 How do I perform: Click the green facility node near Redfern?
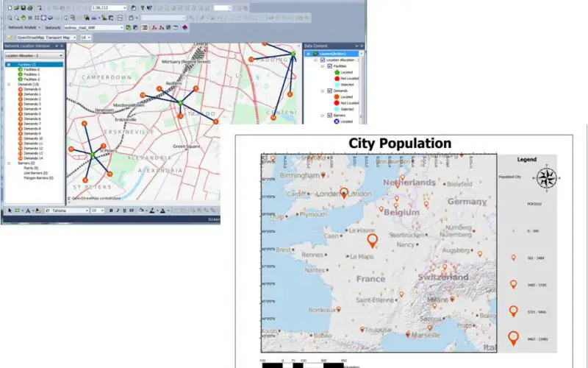tap(180, 103)
